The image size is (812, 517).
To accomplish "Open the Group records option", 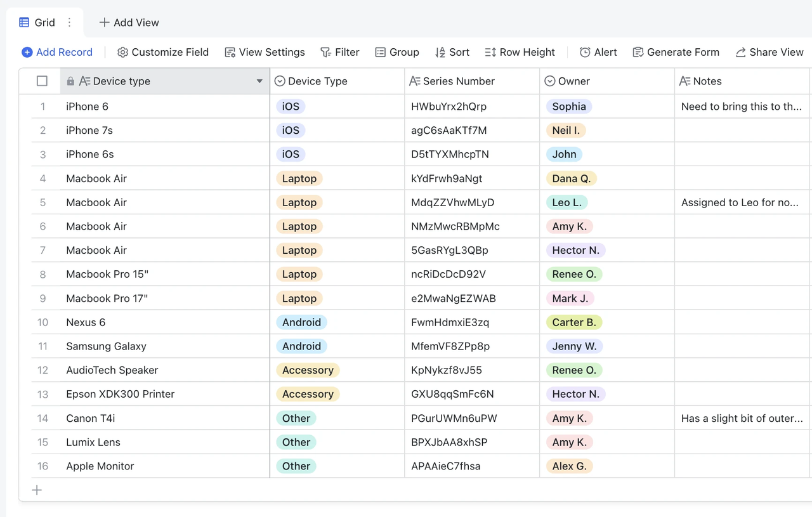I will (396, 53).
